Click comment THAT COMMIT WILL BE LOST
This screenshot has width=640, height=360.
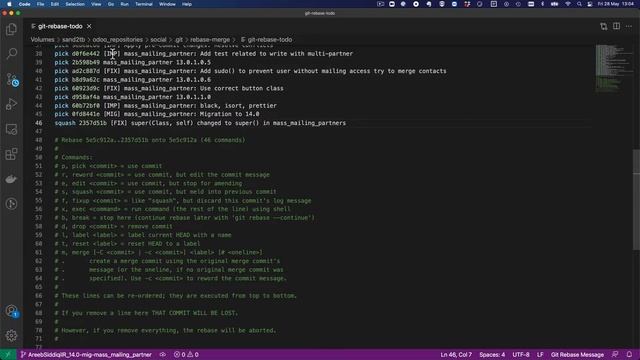click(x=195, y=313)
